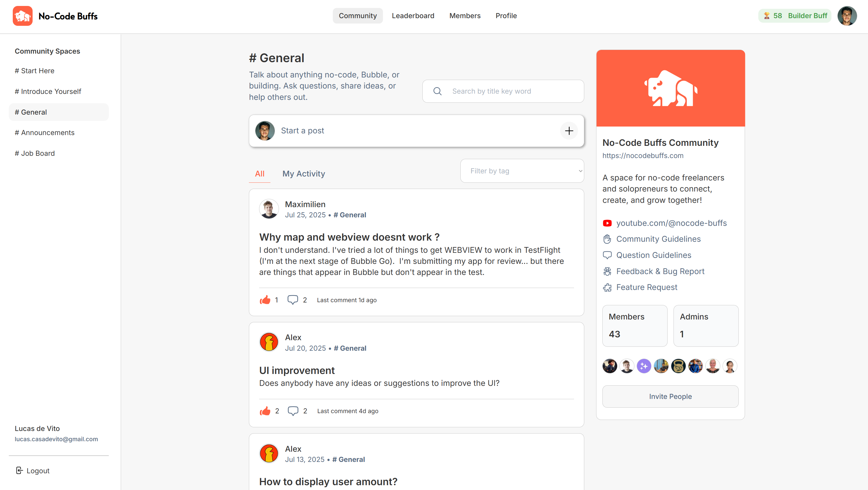The height and width of the screenshot is (490, 868).
Task: Click the Search by title key word field
Action: pyautogui.click(x=503, y=91)
